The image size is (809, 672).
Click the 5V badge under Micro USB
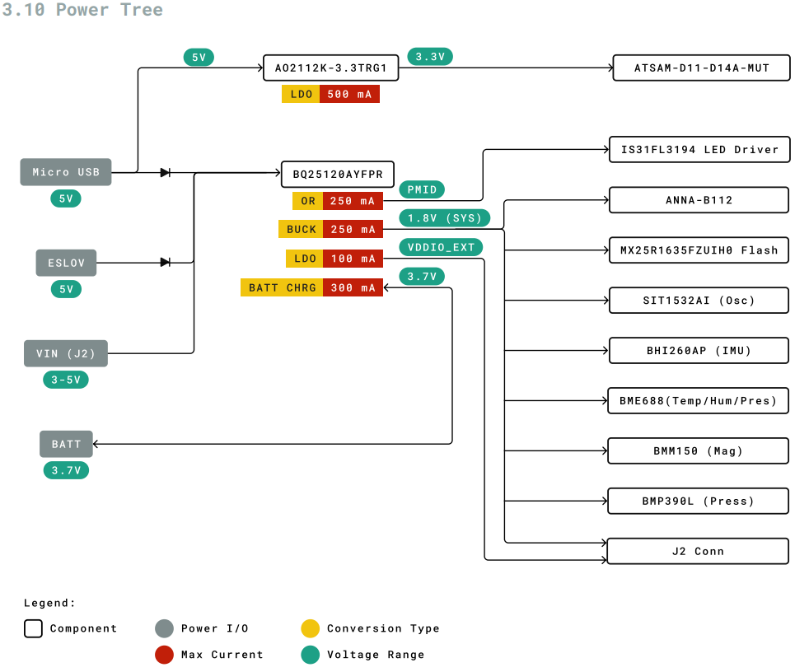(66, 198)
